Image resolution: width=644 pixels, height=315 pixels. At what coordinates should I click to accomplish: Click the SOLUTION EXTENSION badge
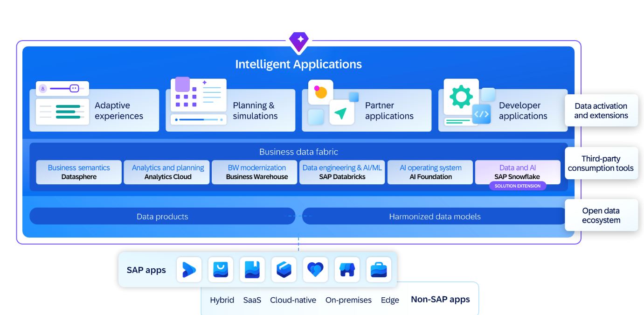(518, 186)
